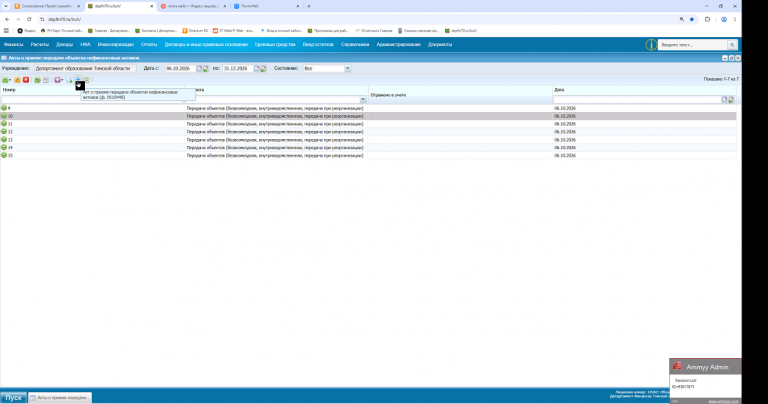
Task: Click the blue print form icon in the list toolbar
Action: [78, 79]
